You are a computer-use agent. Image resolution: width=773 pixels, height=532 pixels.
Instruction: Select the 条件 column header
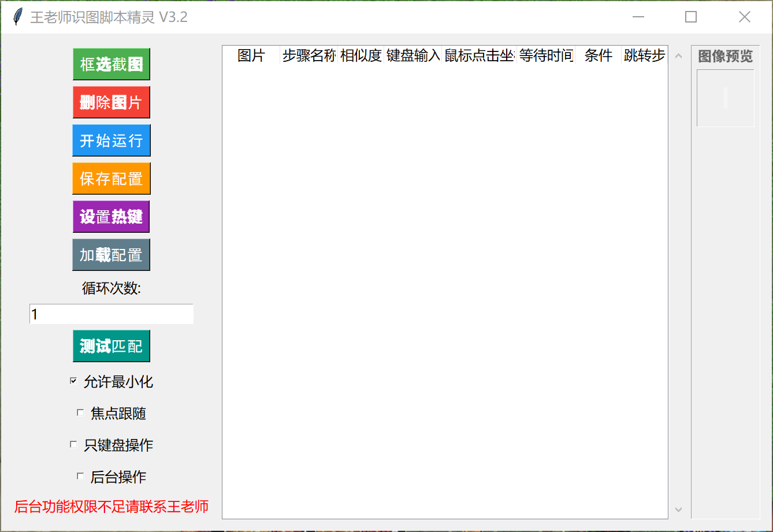pyautogui.click(x=598, y=55)
